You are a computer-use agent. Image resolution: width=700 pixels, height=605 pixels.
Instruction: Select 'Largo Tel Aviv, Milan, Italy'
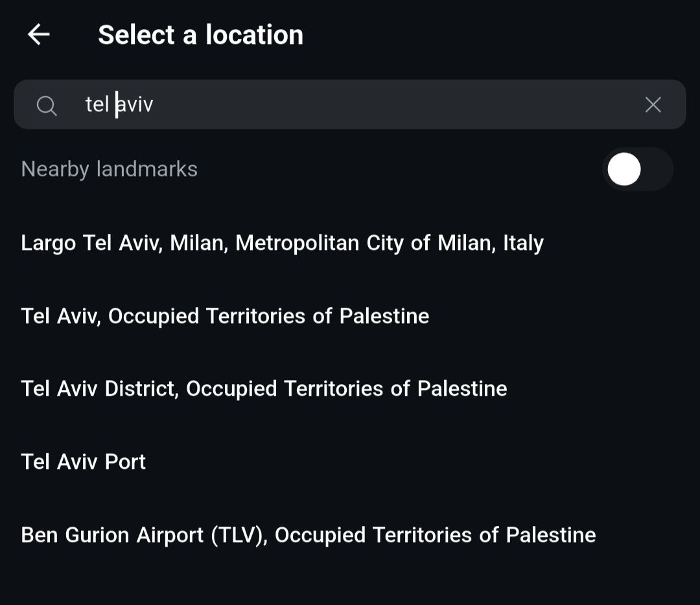(x=283, y=243)
